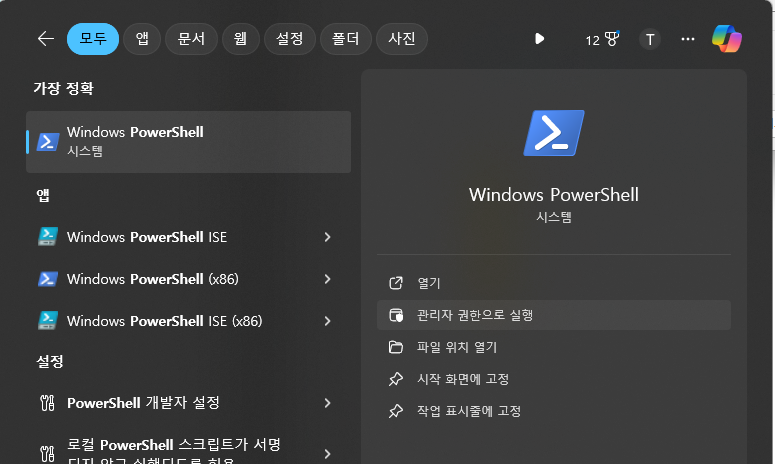This screenshot has height=464, width=775.
Task: Click the Windows PowerShell ISE icon
Action: click(48, 237)
